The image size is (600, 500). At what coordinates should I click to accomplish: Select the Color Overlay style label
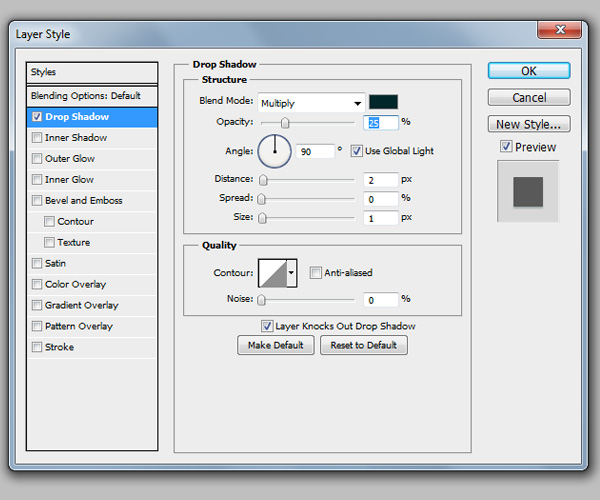point(75,284)
